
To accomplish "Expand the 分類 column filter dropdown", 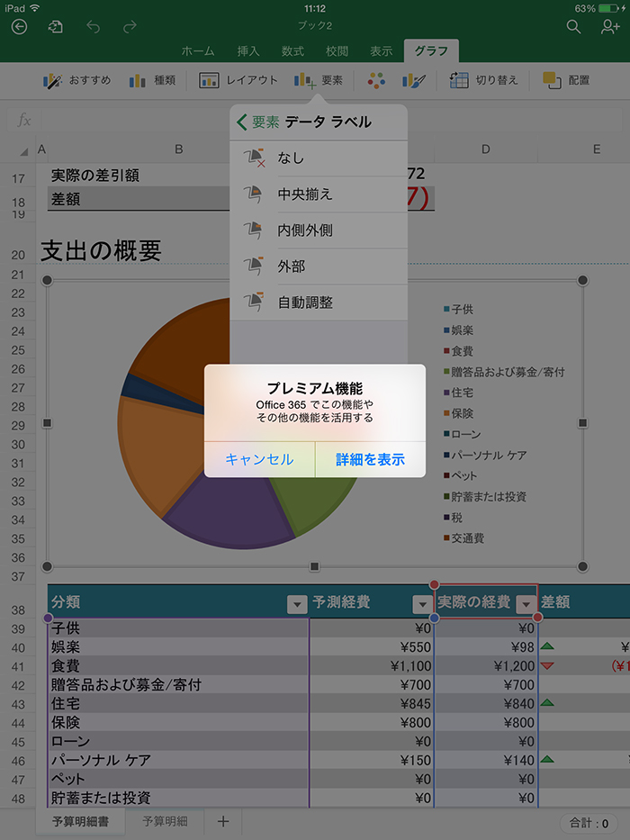I will pos(296,604).
